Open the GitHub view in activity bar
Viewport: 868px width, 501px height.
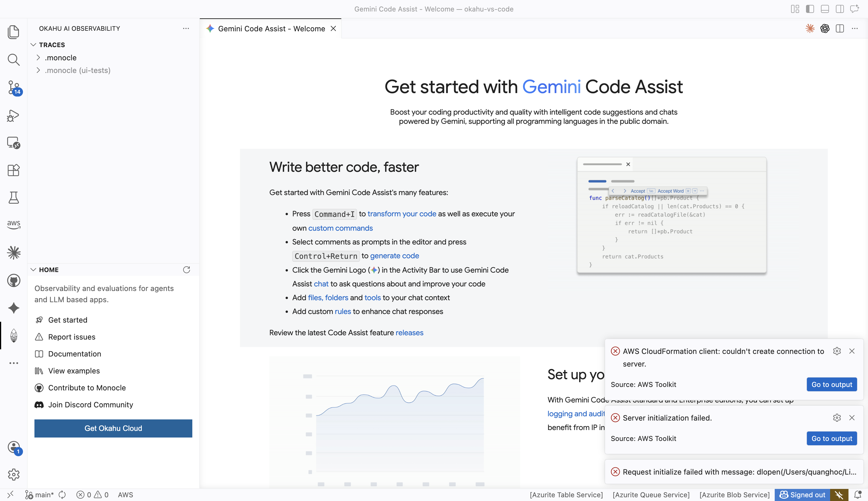(x=13, y=280)
